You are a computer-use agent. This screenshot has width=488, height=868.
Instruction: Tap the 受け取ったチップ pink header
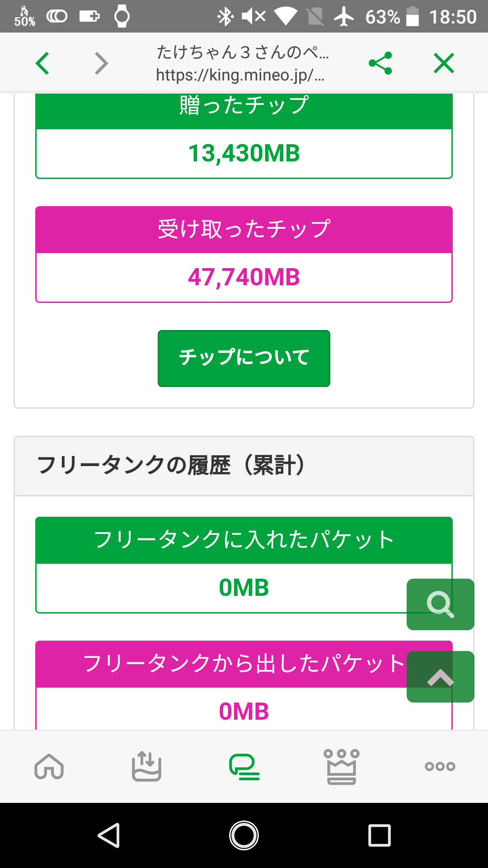pos(244,229)
